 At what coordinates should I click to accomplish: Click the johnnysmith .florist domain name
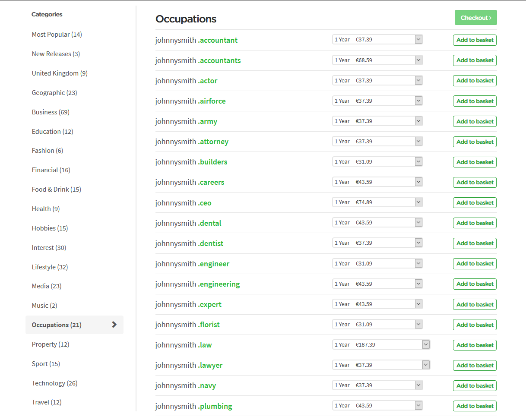pyautogui.click(x=187, y=325)
